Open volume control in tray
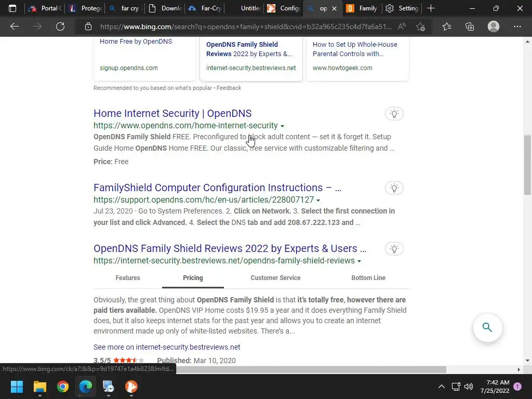 [469, 387]
